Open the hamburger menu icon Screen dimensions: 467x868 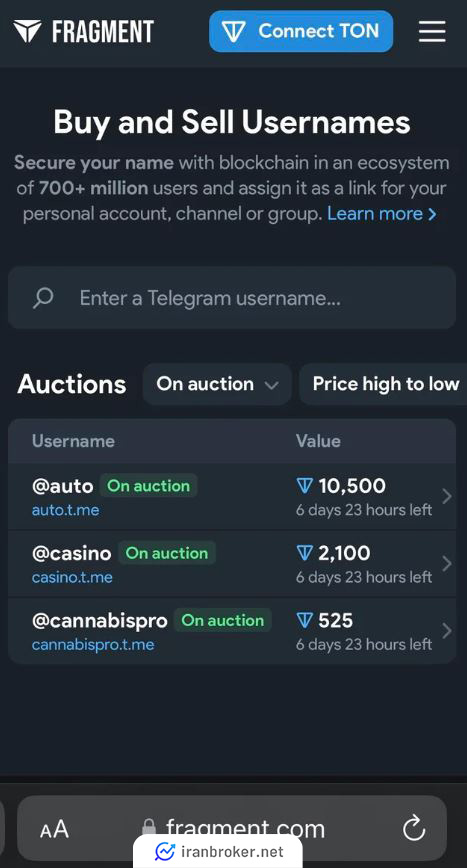pyautogui.click(x=432, y=32)
